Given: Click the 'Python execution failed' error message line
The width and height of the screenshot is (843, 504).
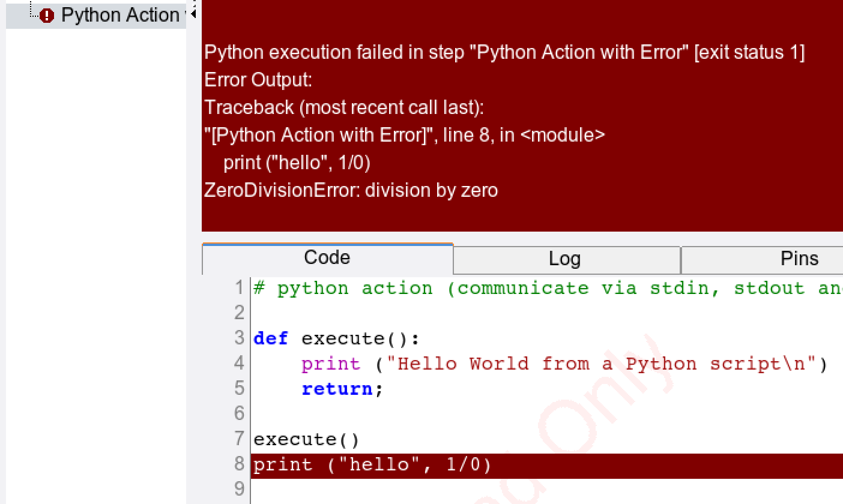Looking at the screenshot, I should (504, 52).
